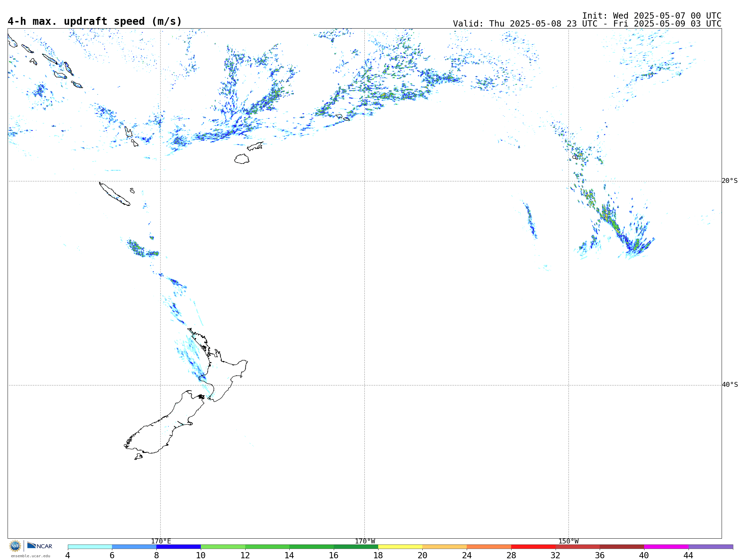Pick the dark green 16–18 colorbar swatch
The height and width of the screenshot is (560, 744).
point(356,547)
